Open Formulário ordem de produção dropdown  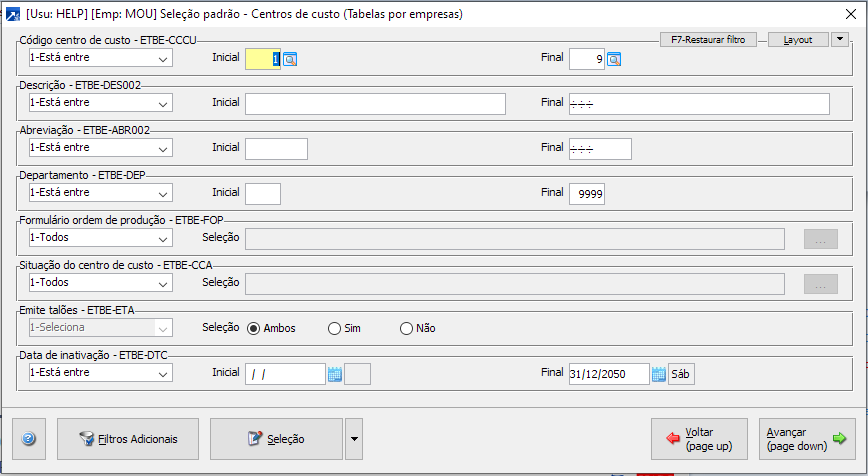pos(101,237)
